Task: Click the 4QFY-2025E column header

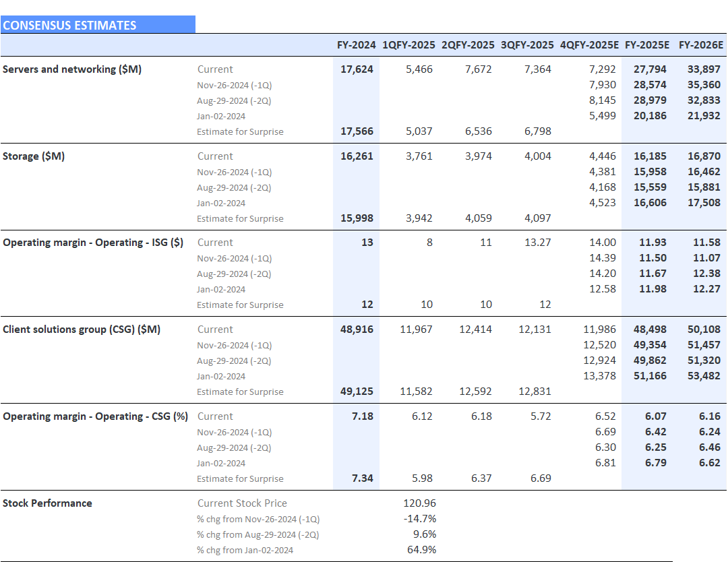Action: [x=589, y=45]
